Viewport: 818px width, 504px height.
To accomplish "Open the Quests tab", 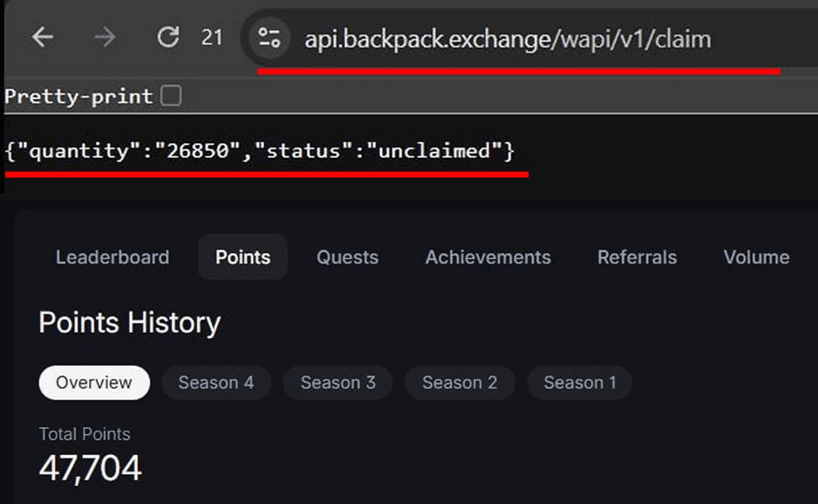I will 347,257.
